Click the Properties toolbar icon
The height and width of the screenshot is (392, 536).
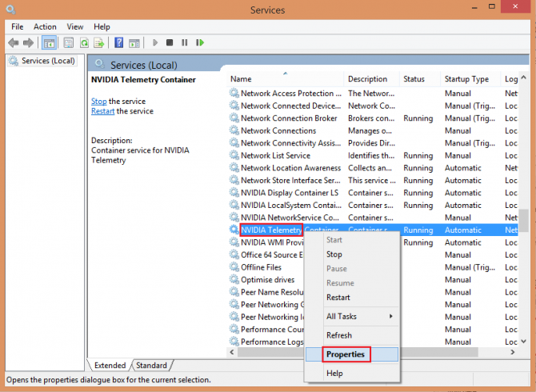(x=69, y=42)
